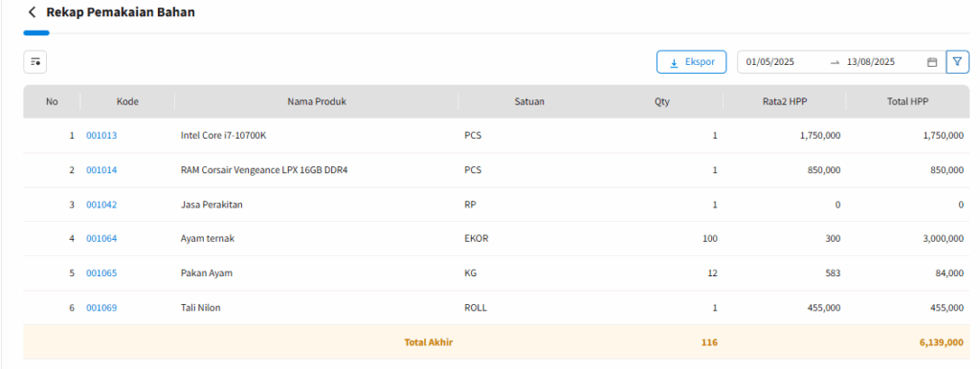980x369 pixels.
Task: Click the Satuan column header
Action: click(528, 101)
